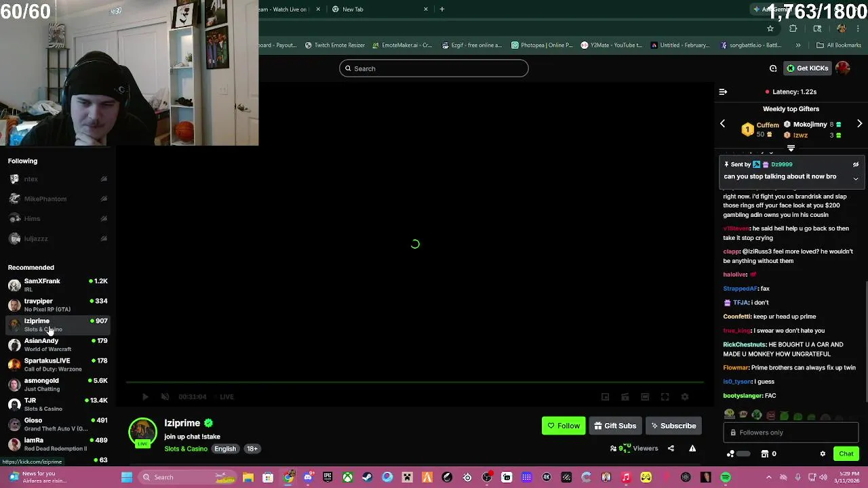Image resolution: width=868 pixels, height=488 pixels.
Task: Select the 18+ tag
Action: [x=252, y=449]
